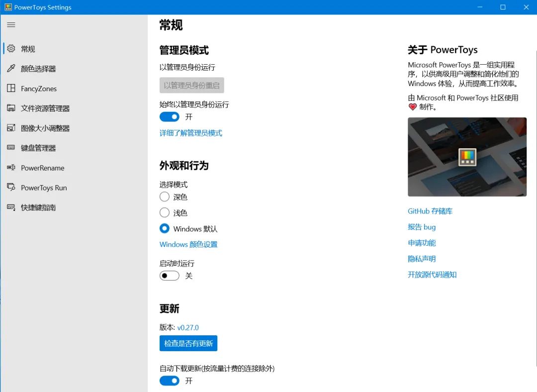
Task: Click the PowerToys logo in title bar
Action: coord(8,7)
